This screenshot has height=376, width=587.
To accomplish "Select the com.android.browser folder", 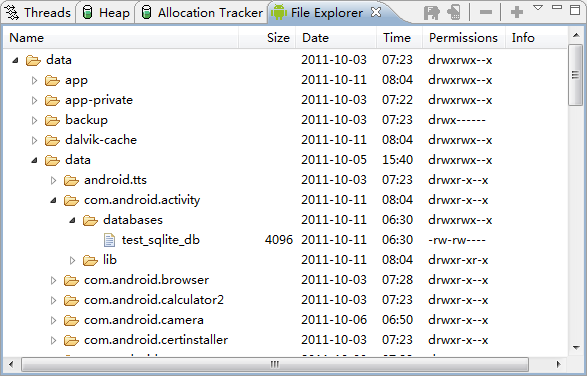I will (x=146, y=280).
